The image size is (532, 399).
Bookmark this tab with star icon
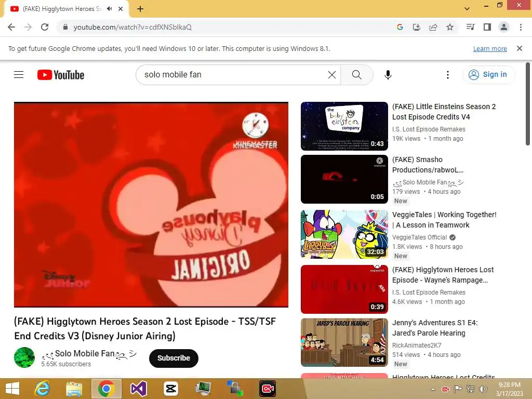click(450, 27)
